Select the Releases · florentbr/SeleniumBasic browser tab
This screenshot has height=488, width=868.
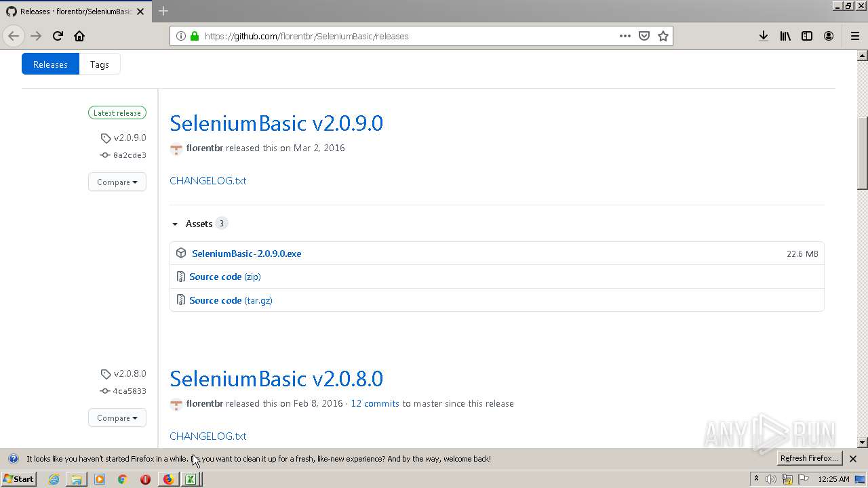(77, 12)
